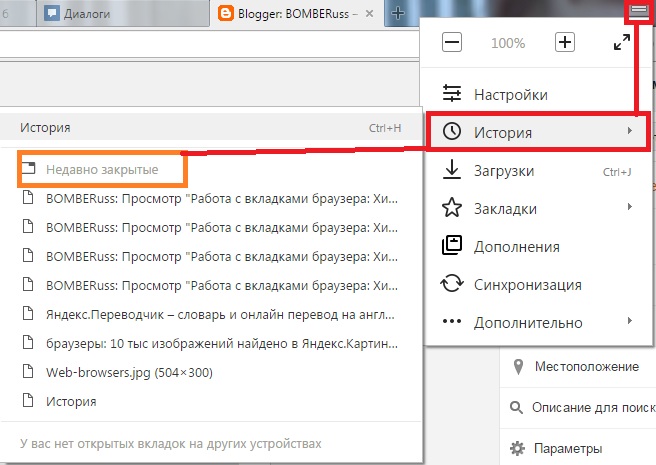Open full История page from submenu header
656x465 pixels.
click(210, 127)
